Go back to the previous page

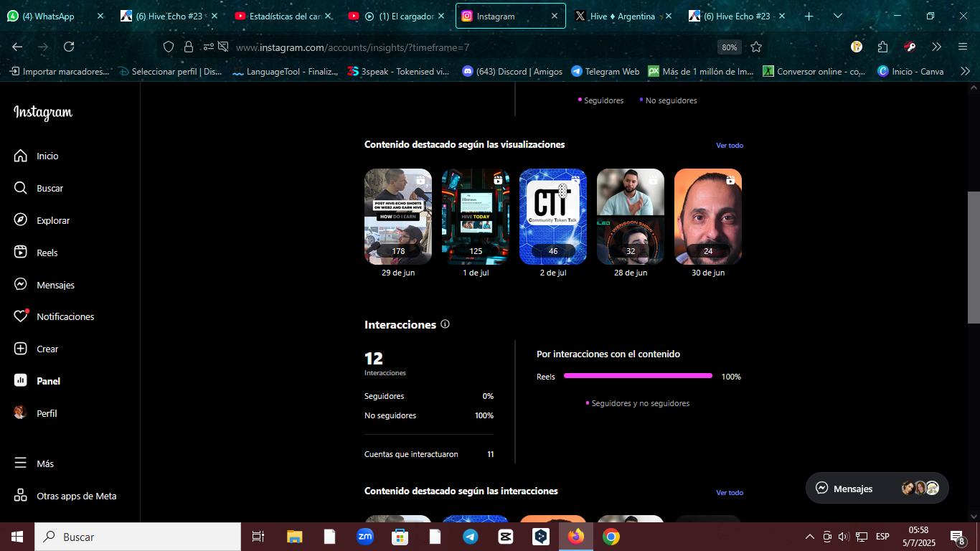[x=17, y=47]
